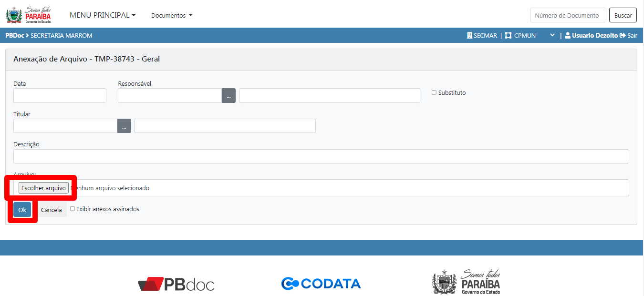Confirm with the Ok button
This screenshot has height=296, width=644.
pyautogui.click(x=22, y=210)
